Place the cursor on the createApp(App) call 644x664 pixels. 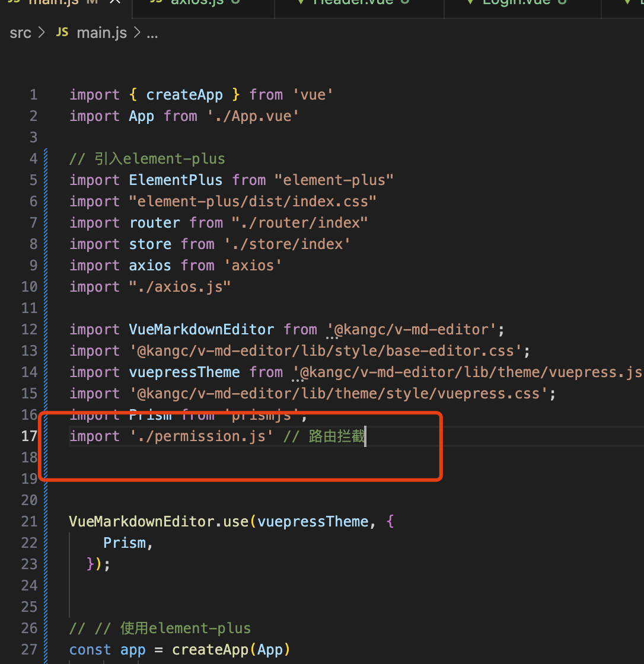click(x=230, y=650)
